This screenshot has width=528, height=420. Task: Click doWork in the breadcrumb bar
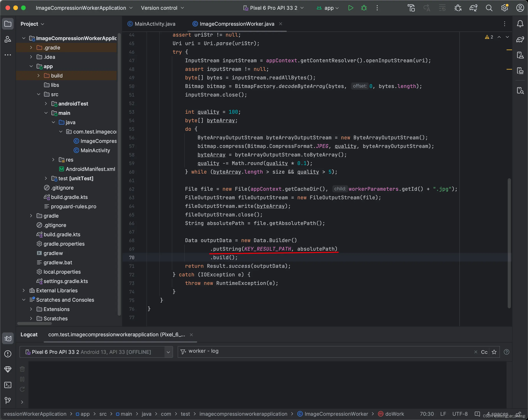coord(394,414)
